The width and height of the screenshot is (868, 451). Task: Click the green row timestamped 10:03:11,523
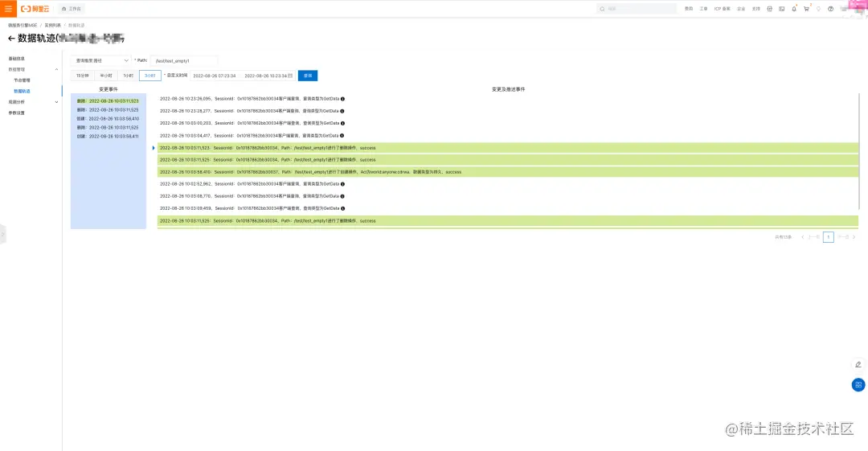[x=508, y=148]
